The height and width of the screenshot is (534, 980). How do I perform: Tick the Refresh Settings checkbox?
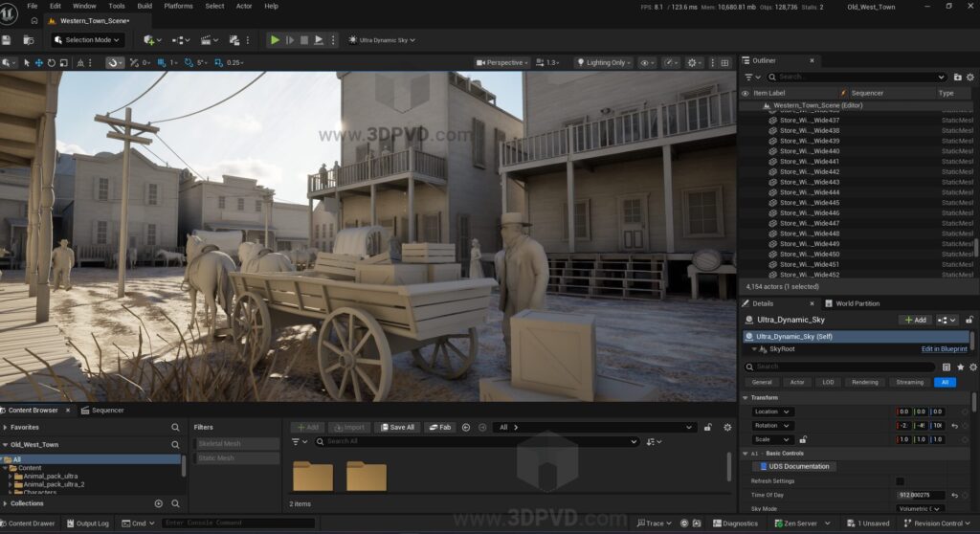click(899, 480)
